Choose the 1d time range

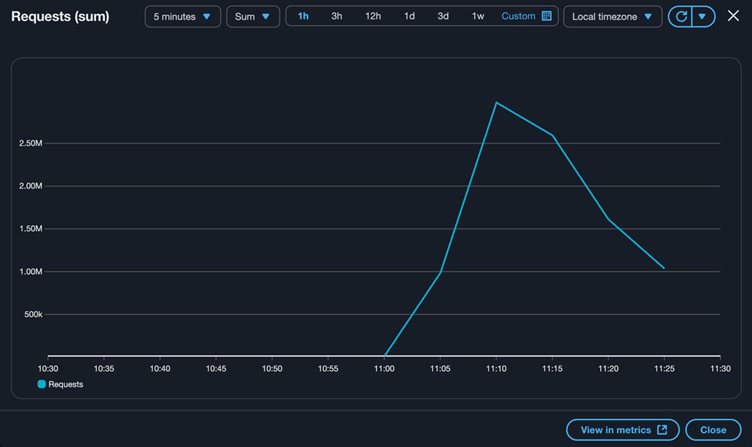click(x=409, y=17)
